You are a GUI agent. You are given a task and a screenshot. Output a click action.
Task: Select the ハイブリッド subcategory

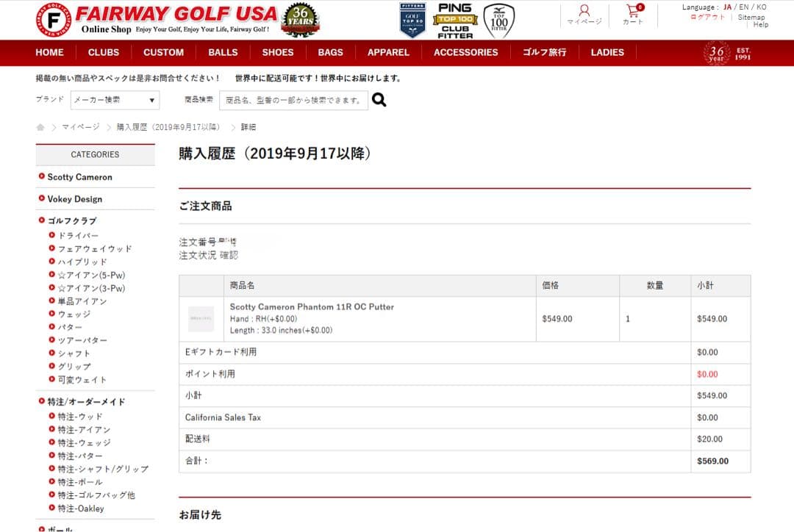(x=82, y=262)
